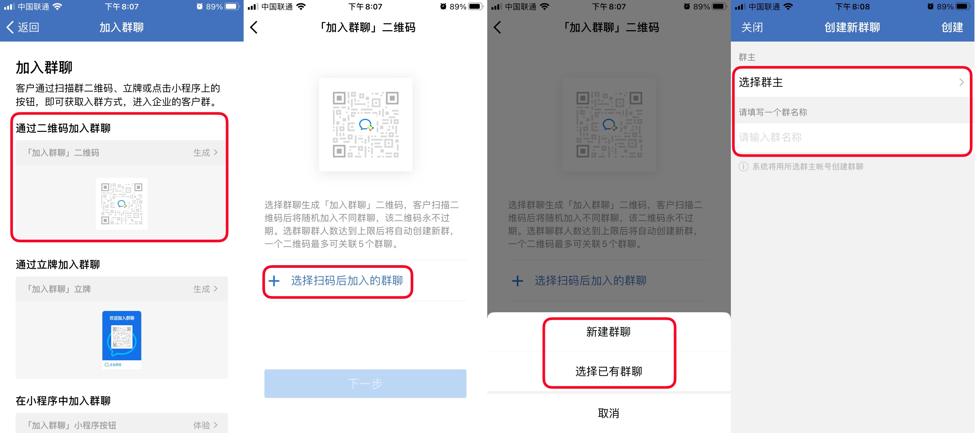Image resolution: width=980 pixels, height=433 pixels.
Task: Tap the WiFi icon in first status bar
Action: pyautogui.click(x=57, y=6)
